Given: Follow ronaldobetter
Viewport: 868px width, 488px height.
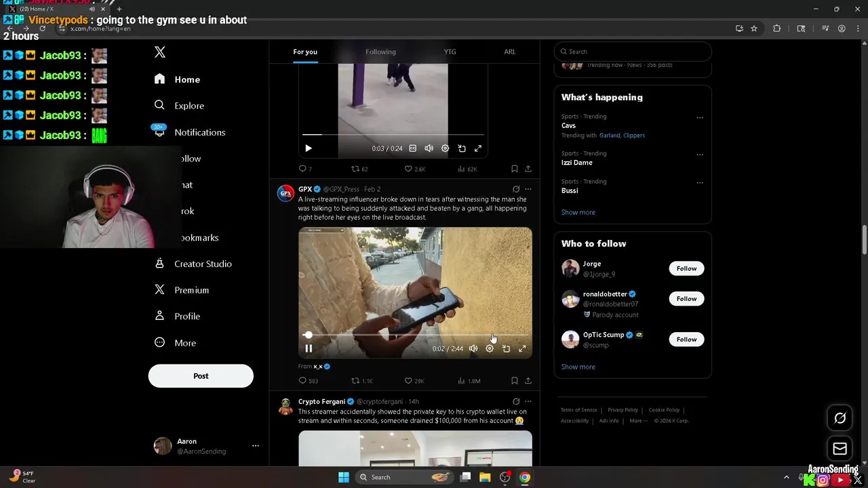Looking at the screenshot, I should pos(686,299).
